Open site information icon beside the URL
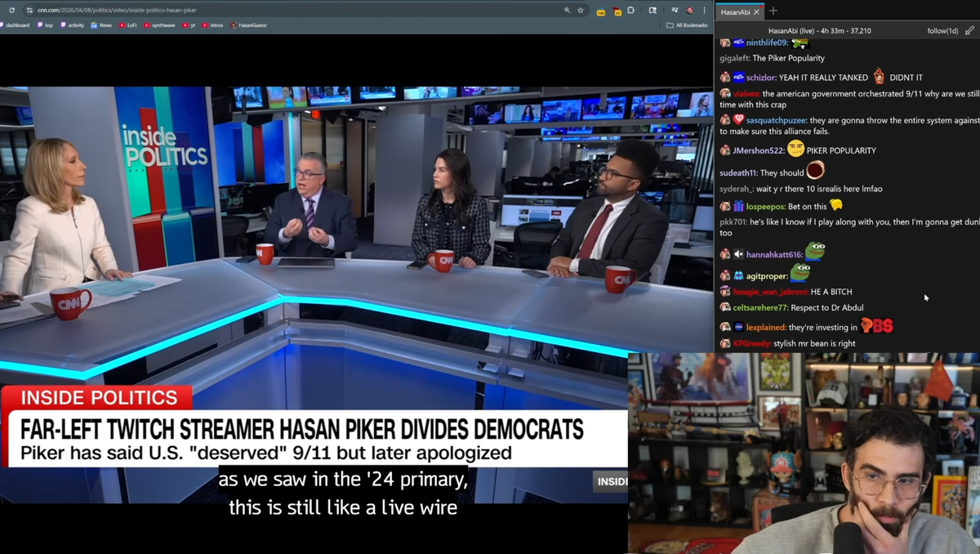The image size is (980, 554). click(x=29, y=10)
